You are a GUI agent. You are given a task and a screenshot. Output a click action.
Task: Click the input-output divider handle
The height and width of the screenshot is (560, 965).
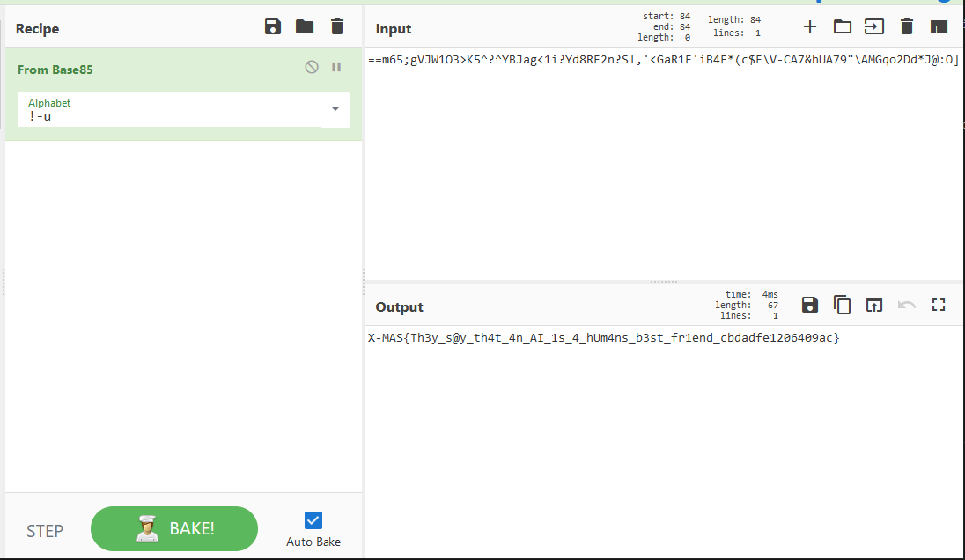tap(664, 281)
